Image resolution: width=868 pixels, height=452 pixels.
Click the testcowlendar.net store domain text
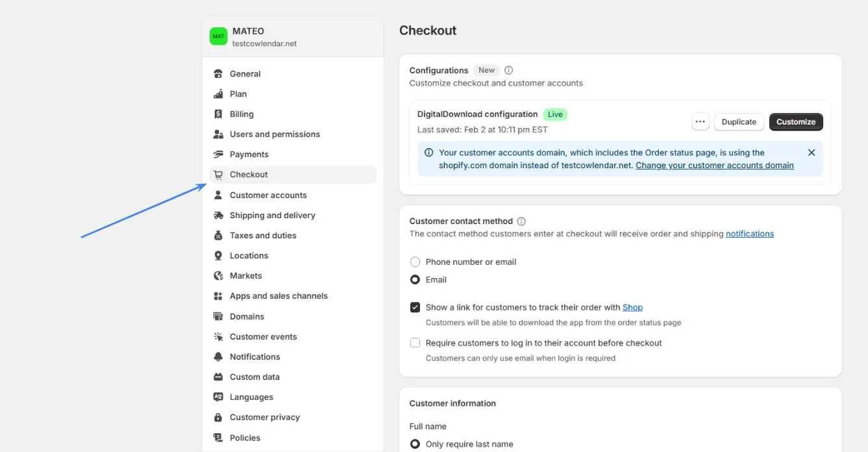[264, 44]
